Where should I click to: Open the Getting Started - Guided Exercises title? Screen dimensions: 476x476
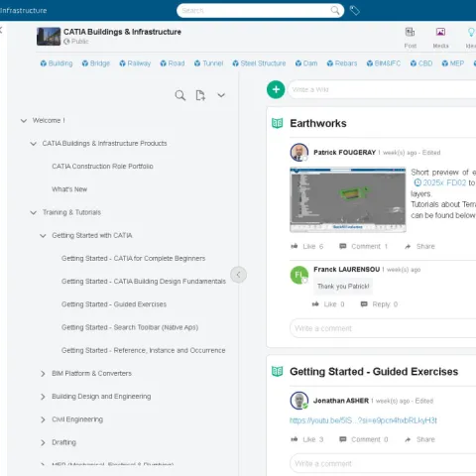coord(374,372)
